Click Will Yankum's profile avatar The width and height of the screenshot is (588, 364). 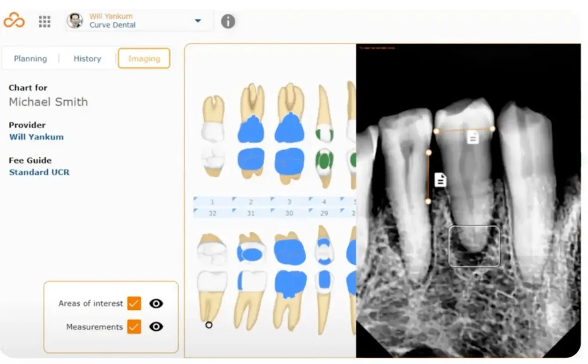pyautogui.click(x=75, y=21)
